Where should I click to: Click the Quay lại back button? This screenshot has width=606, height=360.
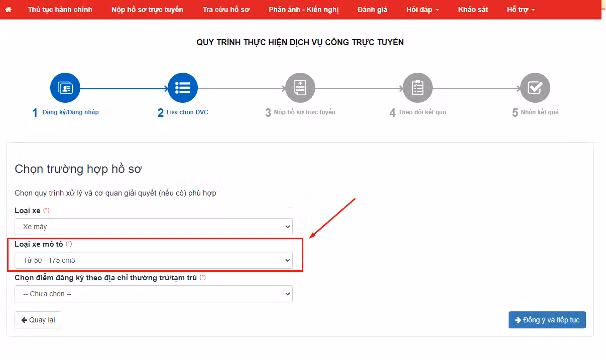tap(38, 320)
